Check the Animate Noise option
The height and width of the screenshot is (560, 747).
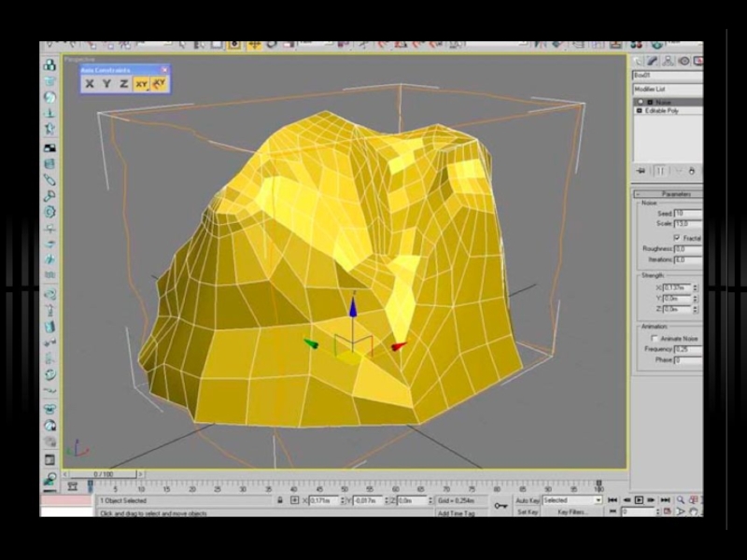click(x=655, y=338)
